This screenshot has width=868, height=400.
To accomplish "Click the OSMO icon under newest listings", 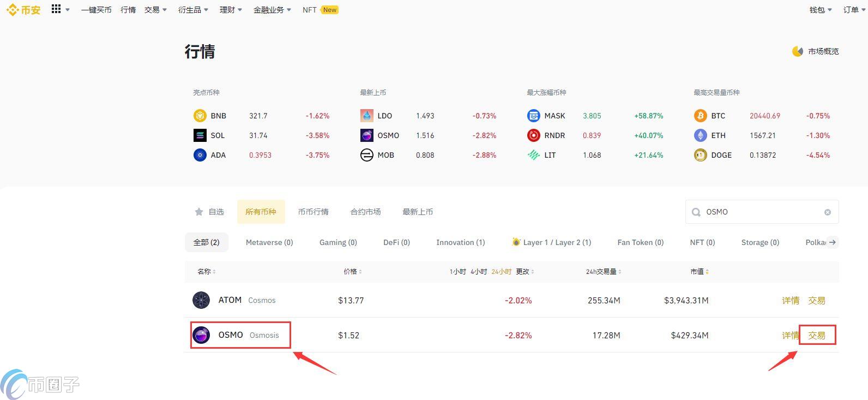I will click(x=367, y=135).
